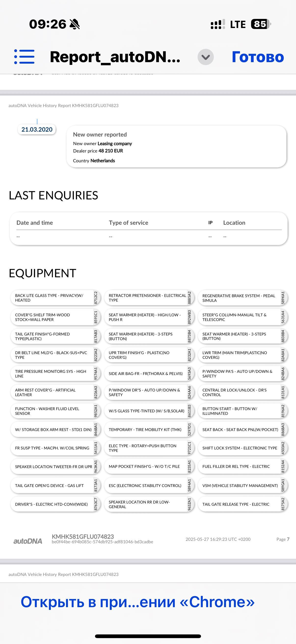The image size is (296, 644).
Task: Select the Back Lite Glass Type equipment tag
Action: click(55, 298)
